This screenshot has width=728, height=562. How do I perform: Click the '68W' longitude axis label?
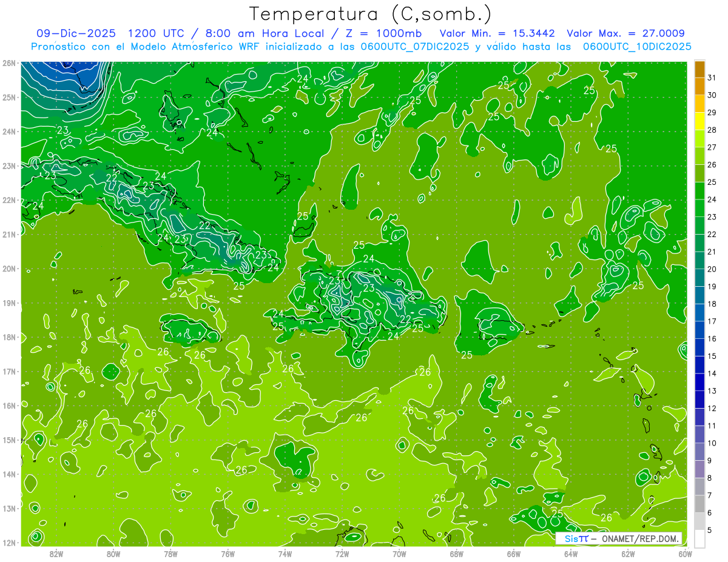[457, 554]
